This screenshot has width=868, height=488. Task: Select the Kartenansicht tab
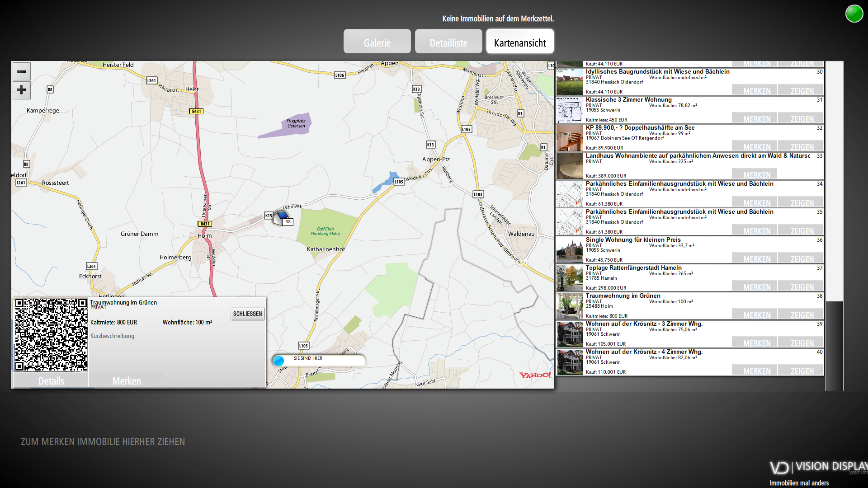click(520, 42)
